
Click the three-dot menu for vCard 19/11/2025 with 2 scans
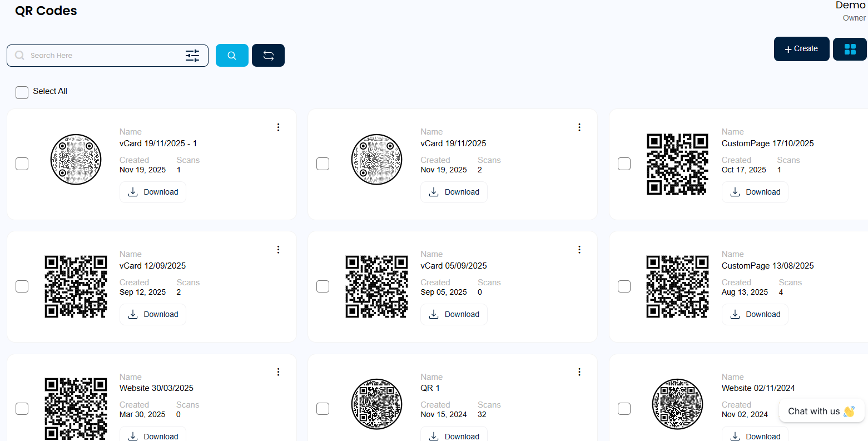tap(579, 127)
